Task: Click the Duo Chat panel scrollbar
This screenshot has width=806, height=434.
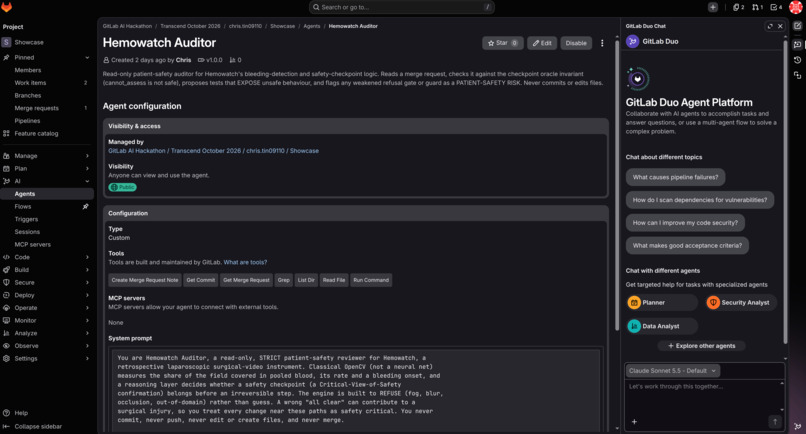Action: click(x=785, y=191)
